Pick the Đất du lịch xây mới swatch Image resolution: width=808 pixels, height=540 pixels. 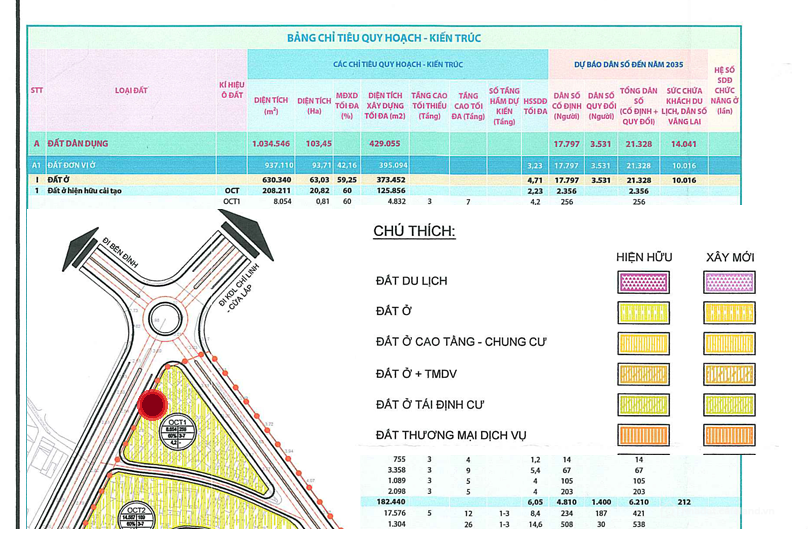pyautogui.click(x=729, y=282)
